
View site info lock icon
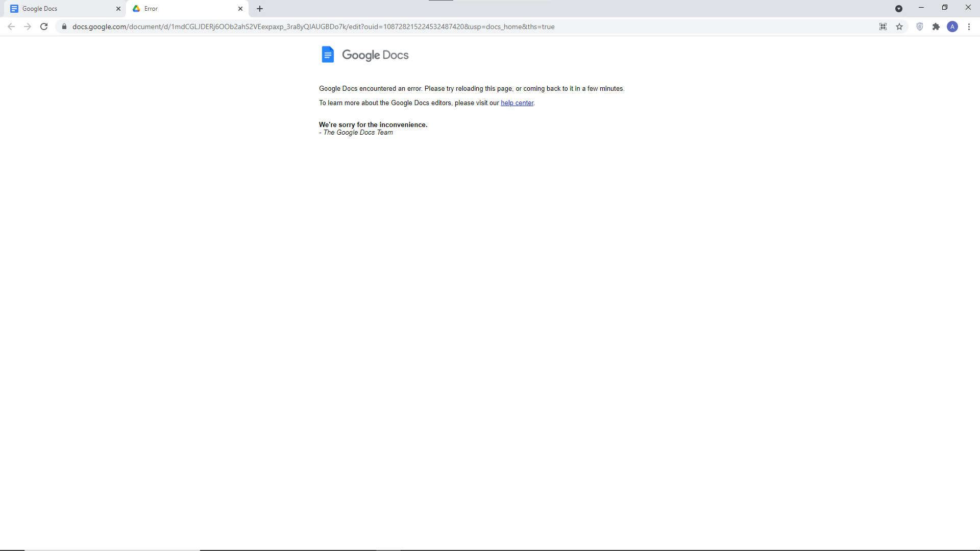64,27
